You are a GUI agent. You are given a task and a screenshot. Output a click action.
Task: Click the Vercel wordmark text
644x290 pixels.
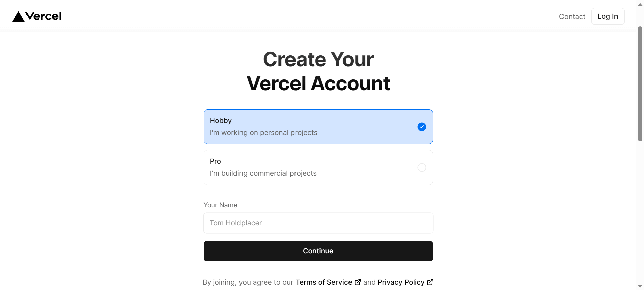(43, 16)
